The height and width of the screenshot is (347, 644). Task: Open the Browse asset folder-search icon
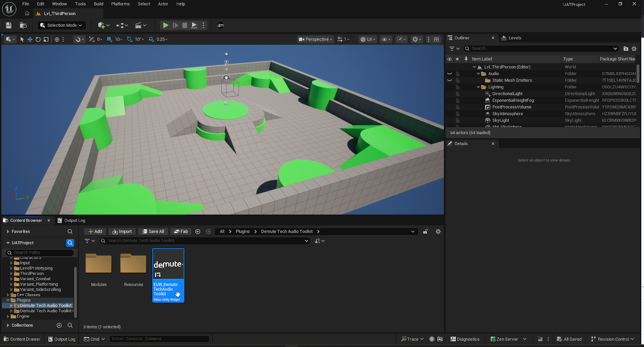pyautogui.click(x=23, y=25)
